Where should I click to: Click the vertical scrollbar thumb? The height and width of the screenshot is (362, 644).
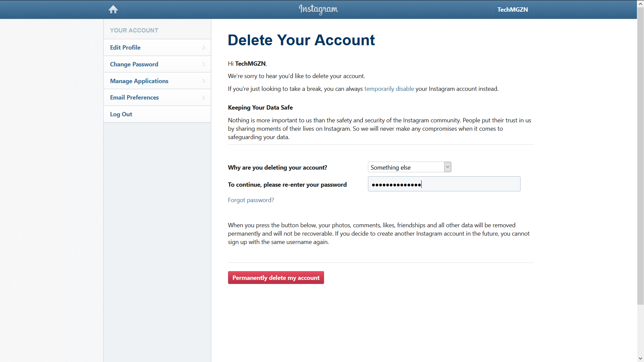(640, 156)
